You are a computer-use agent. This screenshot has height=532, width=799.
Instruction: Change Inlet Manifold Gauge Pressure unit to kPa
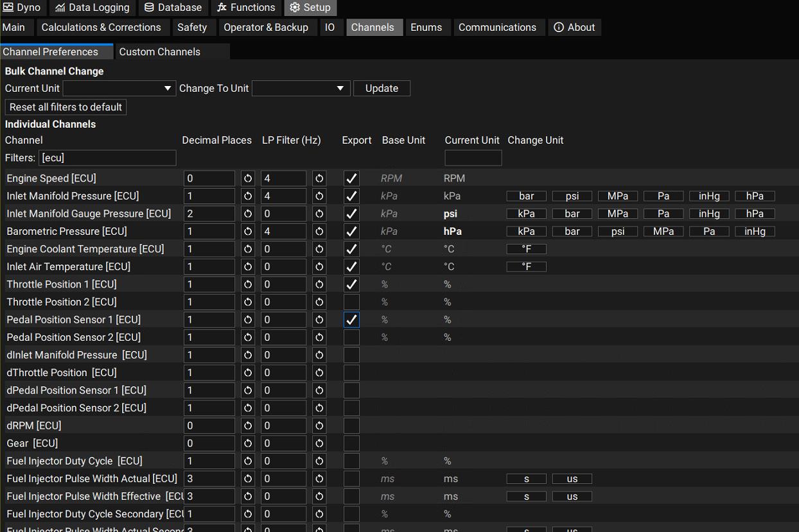click(x=527, y=214)
